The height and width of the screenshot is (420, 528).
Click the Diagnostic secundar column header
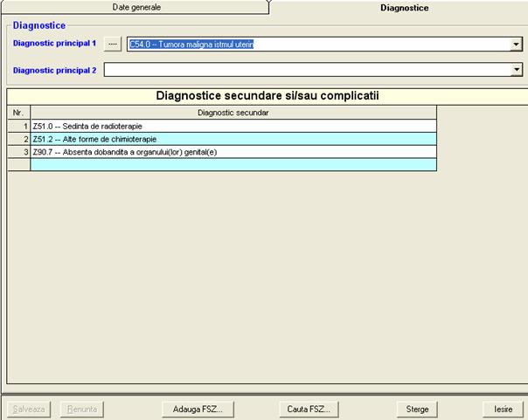coord(233,113)
